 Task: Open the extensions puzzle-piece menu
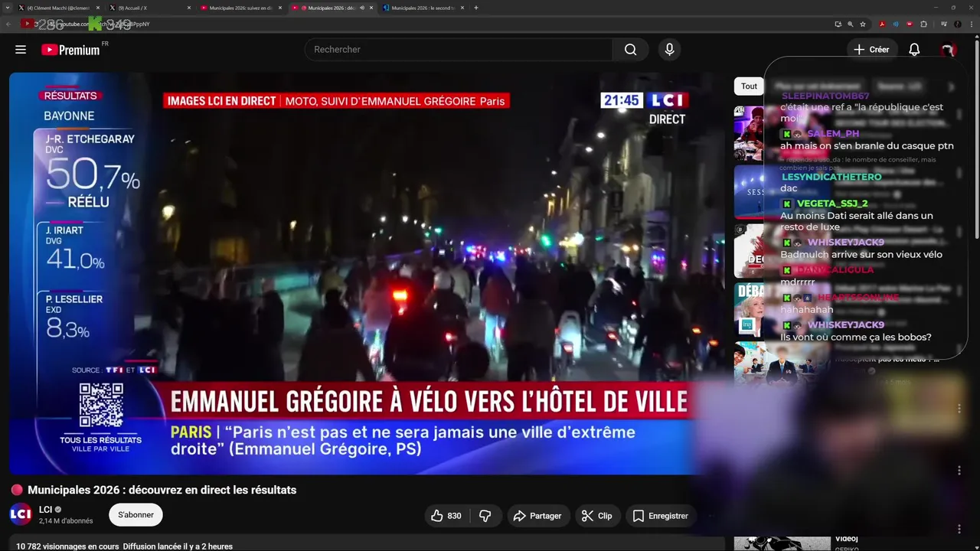point(923,24)
